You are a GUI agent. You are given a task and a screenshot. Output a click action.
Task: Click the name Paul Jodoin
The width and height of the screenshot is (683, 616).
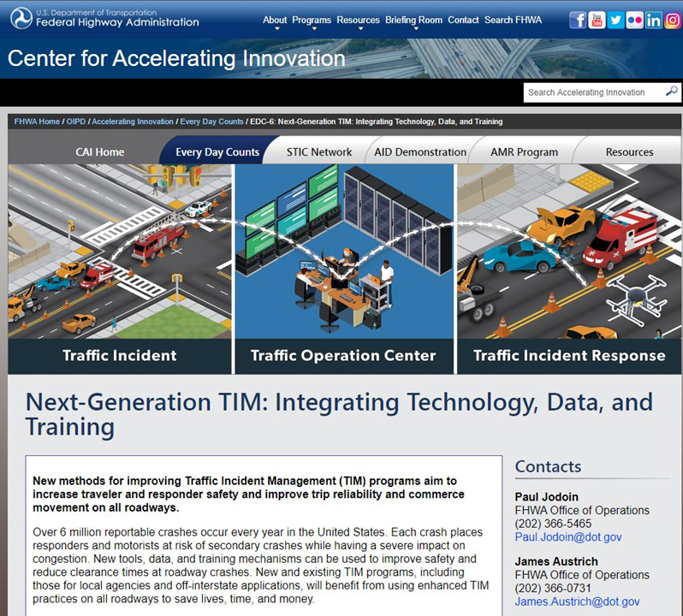point(547,497)
